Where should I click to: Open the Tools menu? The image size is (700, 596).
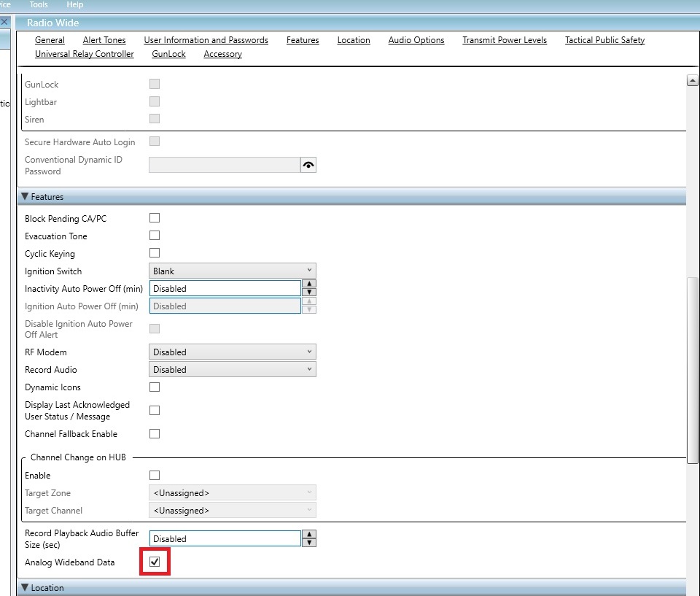pyautogui.click(x=38, y=4)
